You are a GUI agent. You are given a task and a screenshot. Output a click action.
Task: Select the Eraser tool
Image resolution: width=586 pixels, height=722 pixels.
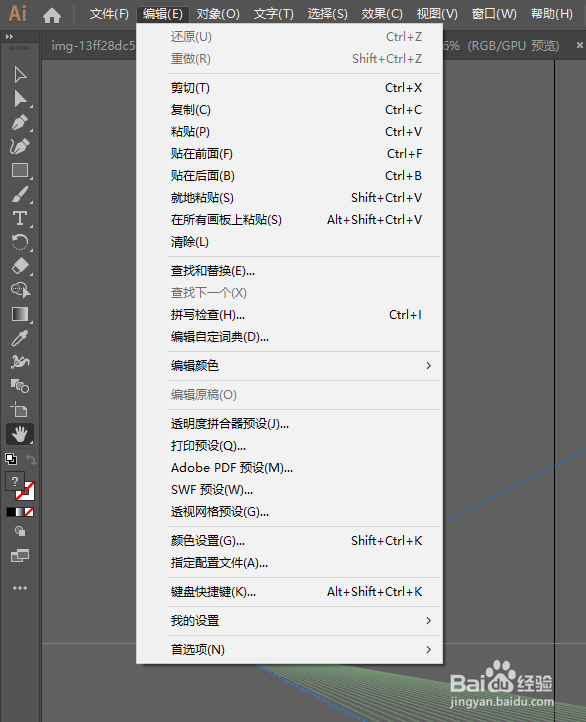[x=20, y=266]
